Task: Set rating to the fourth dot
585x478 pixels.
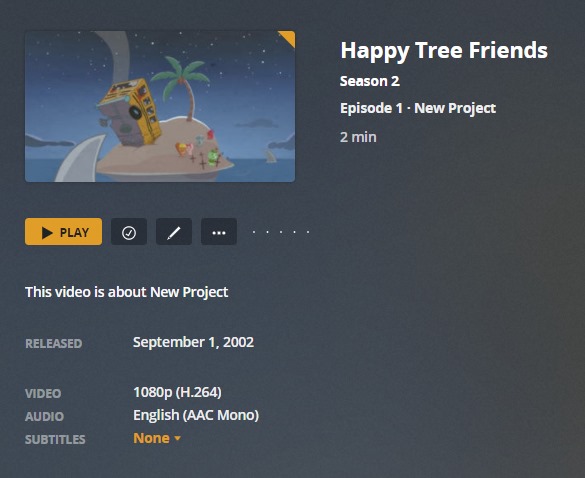Action: coord(294,232)
